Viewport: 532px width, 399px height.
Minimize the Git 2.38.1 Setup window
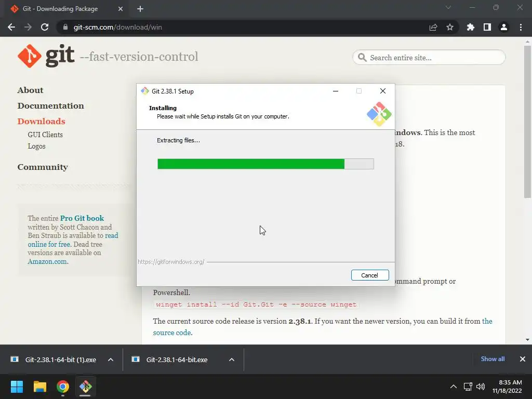pos(336,91)
